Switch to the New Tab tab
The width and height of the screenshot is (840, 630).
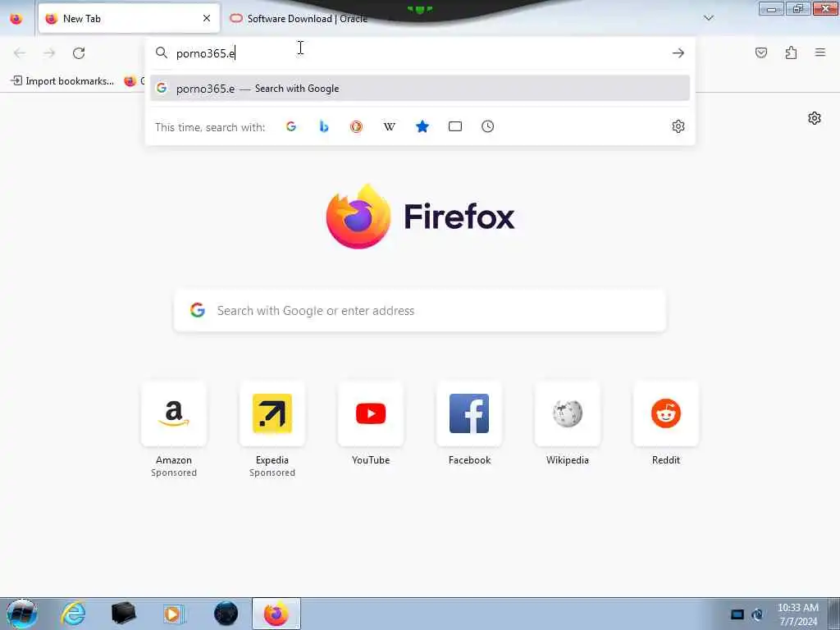pos(129,19)
